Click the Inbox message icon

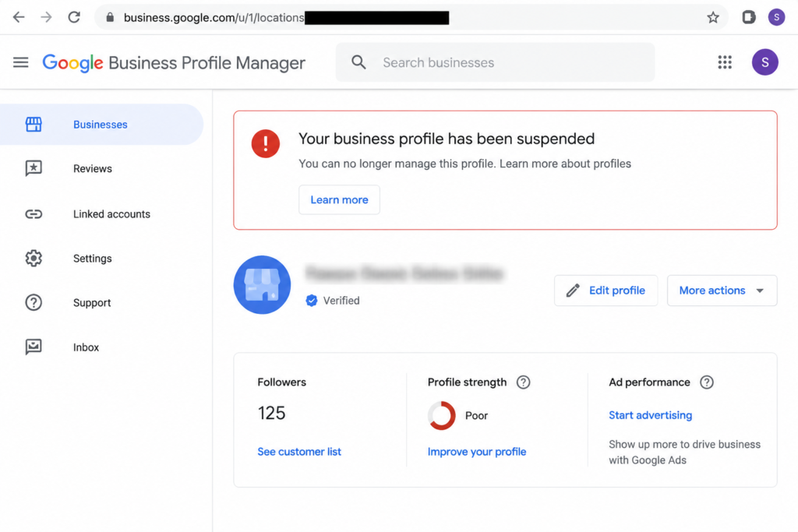[x=34, y=347]
